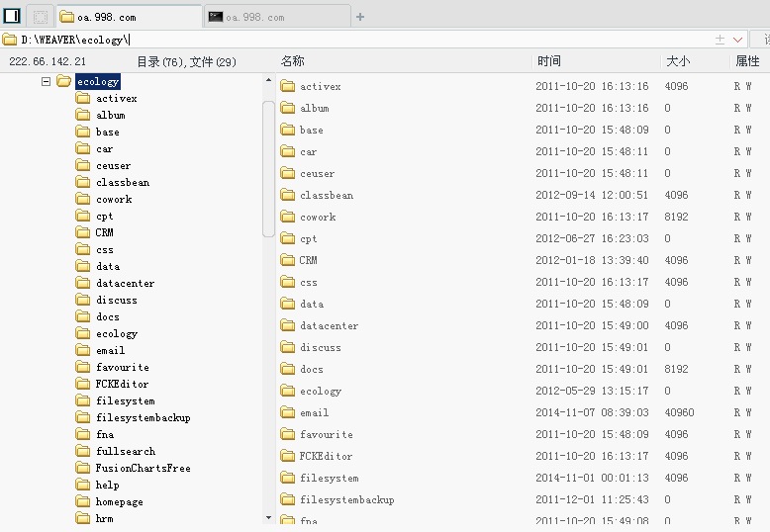770x532 pixels.
Task: Select FusionChartsFree folder in the tree
Action: [143, 468]
